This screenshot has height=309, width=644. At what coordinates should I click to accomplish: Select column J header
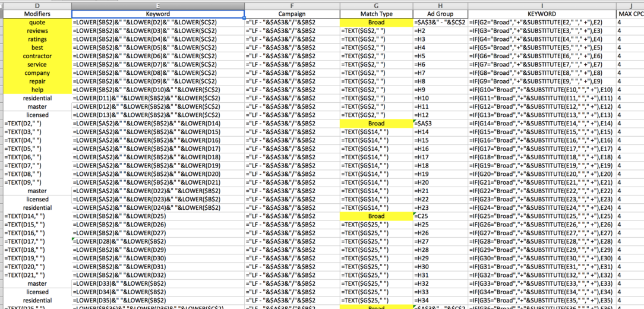point(630,5)
